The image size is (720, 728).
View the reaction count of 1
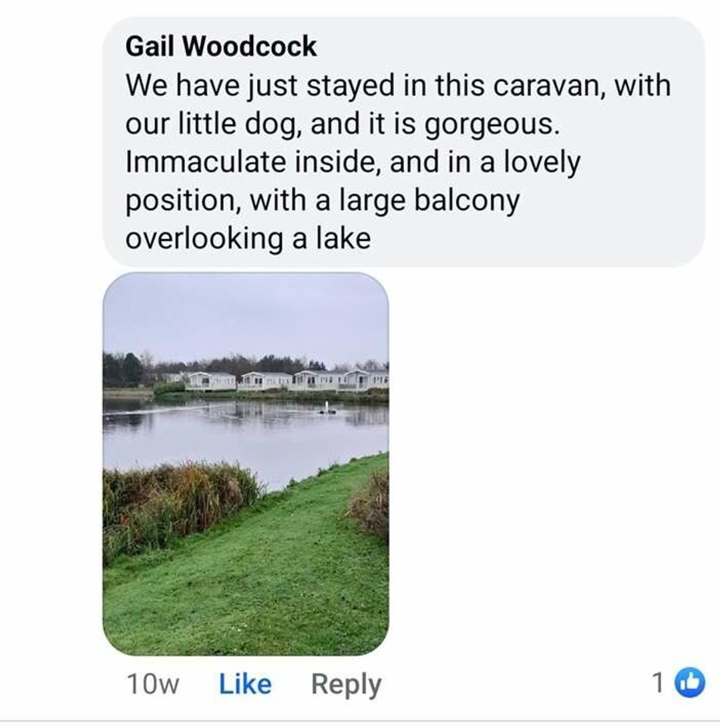coord(659,683)
